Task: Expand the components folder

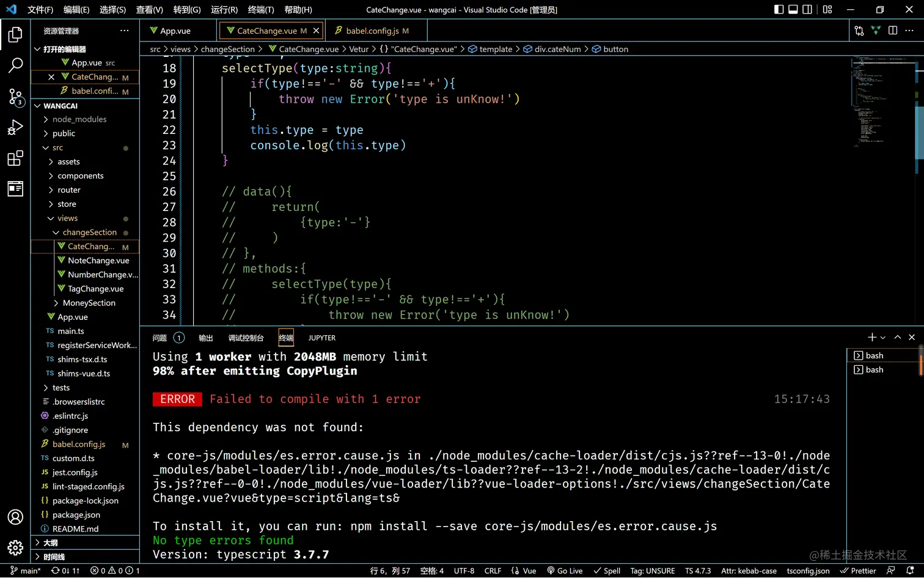Action: [86, 176]
